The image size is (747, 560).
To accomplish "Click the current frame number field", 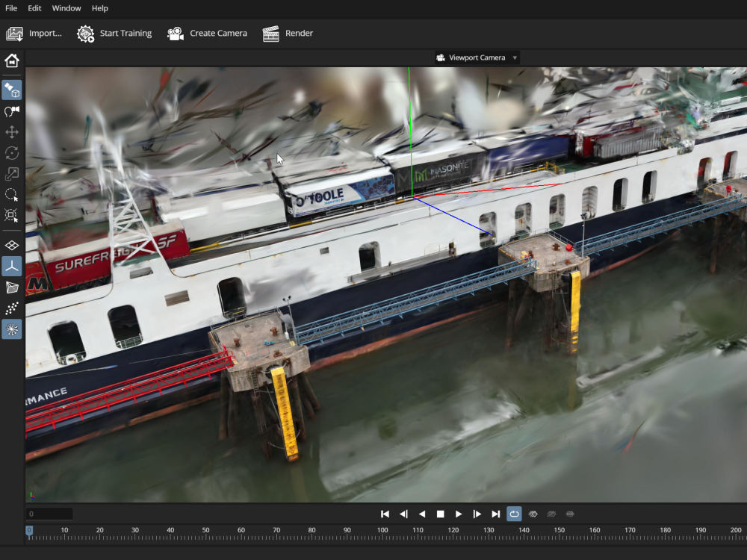I will tap(49, 514).
